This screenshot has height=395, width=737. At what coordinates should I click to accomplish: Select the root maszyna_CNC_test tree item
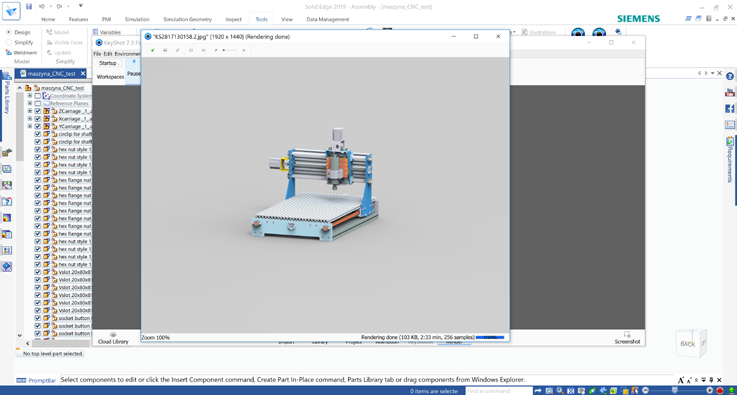(63, 88)
